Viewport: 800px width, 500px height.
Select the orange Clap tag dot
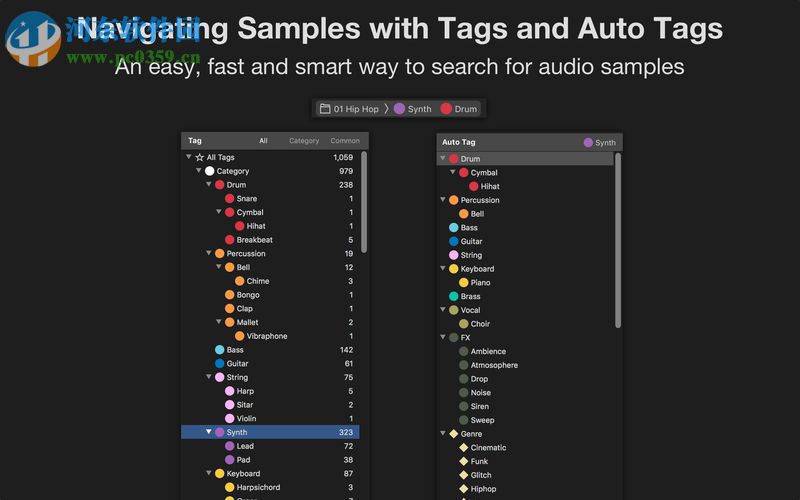(230, 309)
